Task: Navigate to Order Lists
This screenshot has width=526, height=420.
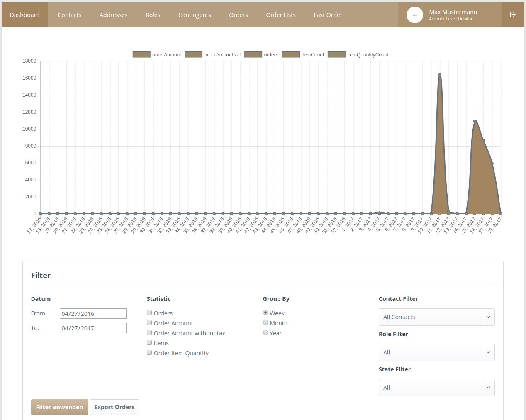Action: pos(281,15)
